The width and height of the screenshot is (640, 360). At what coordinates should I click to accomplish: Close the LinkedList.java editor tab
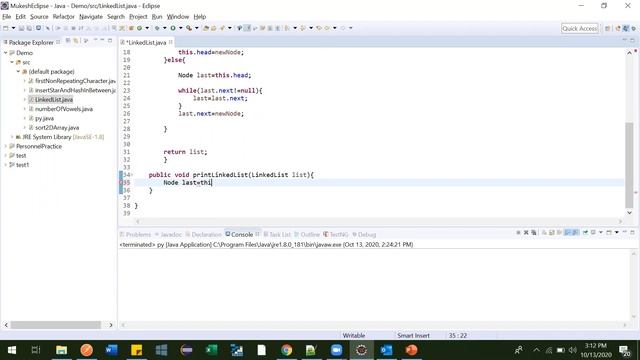171,42
